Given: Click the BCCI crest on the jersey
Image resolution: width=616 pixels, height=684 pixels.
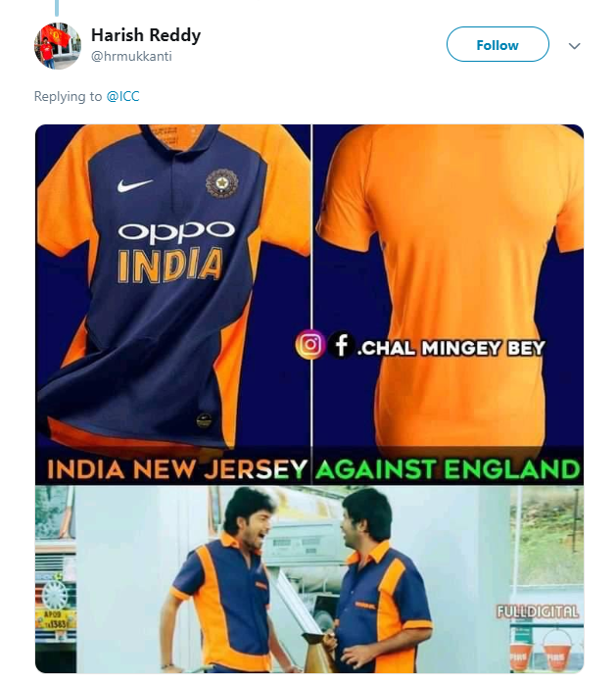Looking at the screenshot, I should pyautogui.click(x=221, y=183).
